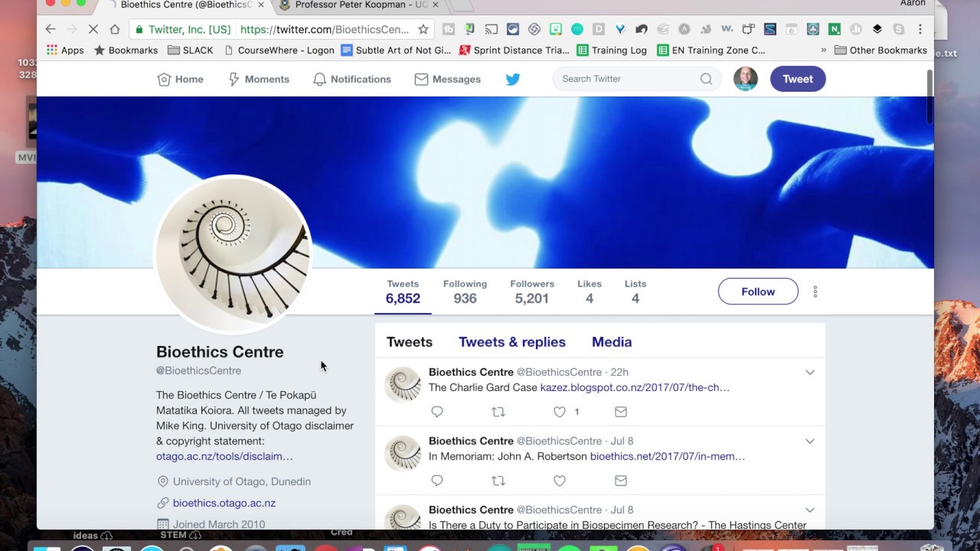This screenshot has height=551, width=980.
Task: Open bioethics.net In Memoriam link
Action: click(668, 456)
